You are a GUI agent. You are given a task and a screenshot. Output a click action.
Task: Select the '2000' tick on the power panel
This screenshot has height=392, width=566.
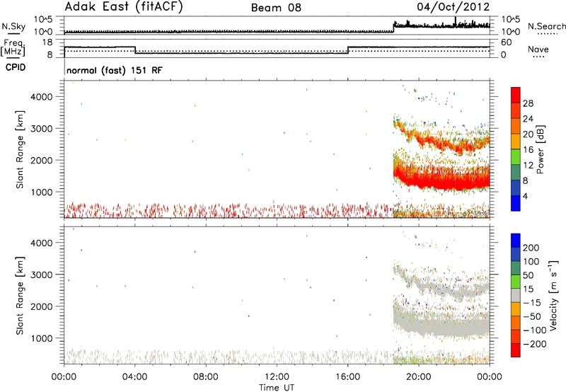point(42,160)
